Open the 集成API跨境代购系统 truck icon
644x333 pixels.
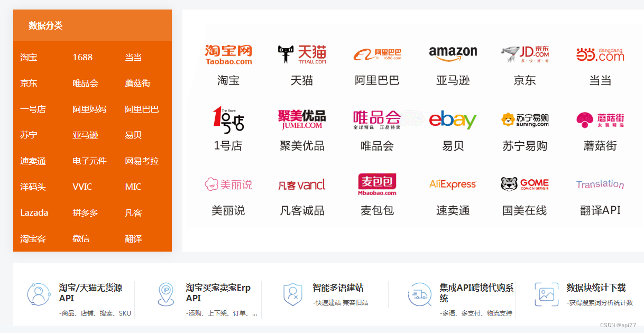pyautogui.click(x=420, y=294)
